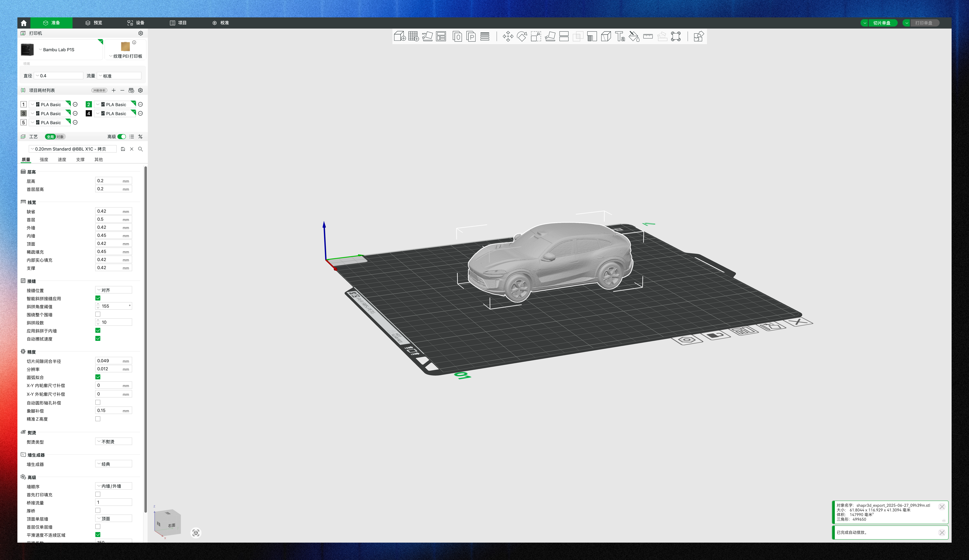Open the nozzle 直径 0.4 dropdown
The width and height of the screenshot is (969, 560).
58,76
